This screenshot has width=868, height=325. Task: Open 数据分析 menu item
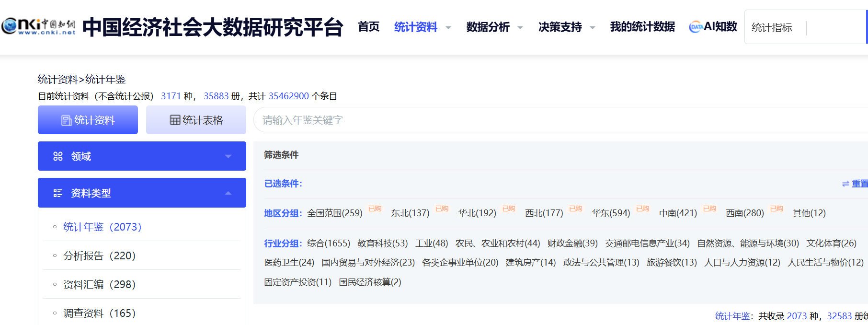coord(488,27)
